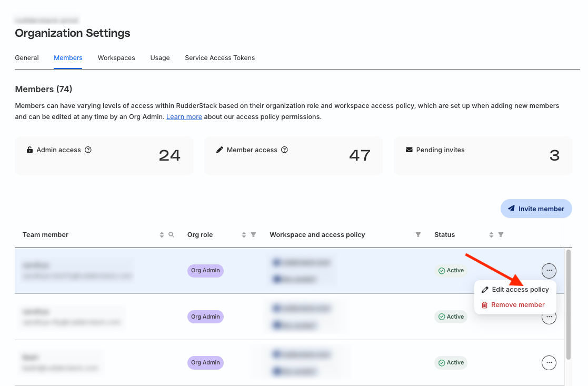588x386 pixels.
Task: Search within Team member column
Action: 172,234
